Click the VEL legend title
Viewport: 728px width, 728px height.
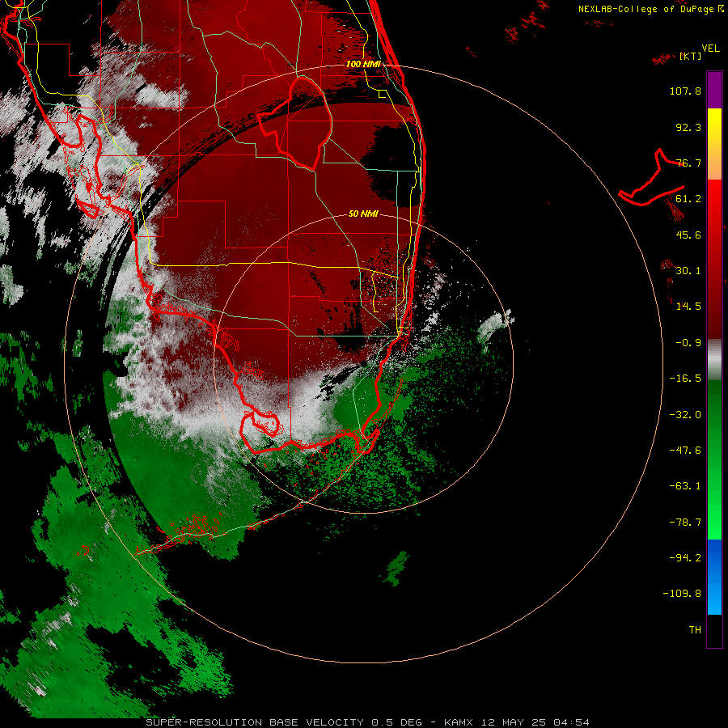coord(710,48)
